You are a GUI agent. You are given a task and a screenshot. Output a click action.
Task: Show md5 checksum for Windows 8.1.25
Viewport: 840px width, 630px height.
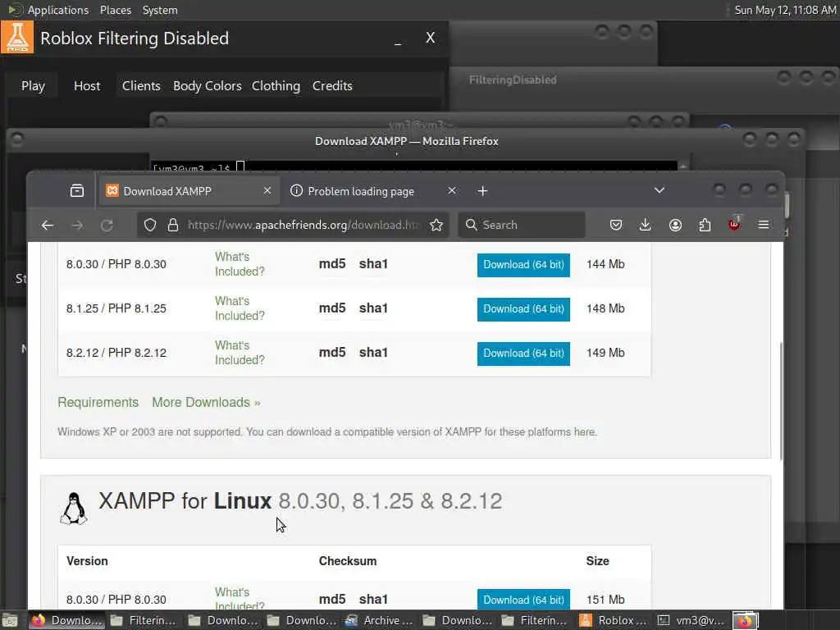[x=332, y=308]
